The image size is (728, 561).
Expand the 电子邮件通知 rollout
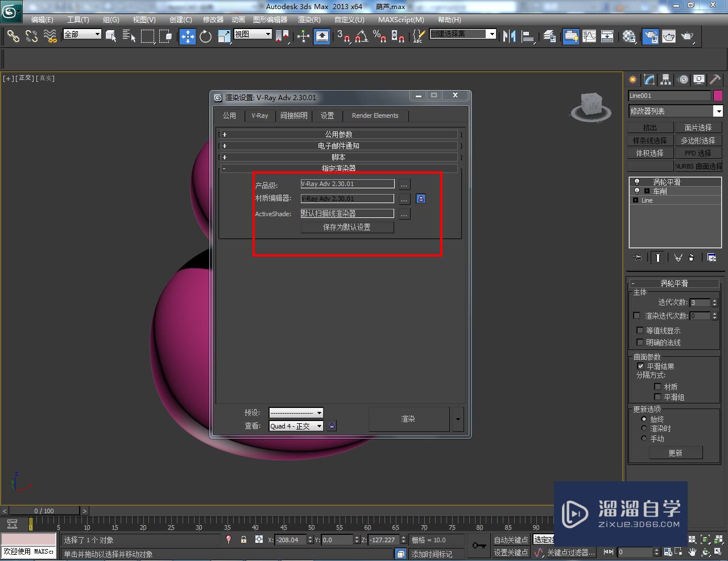[338, 146]
